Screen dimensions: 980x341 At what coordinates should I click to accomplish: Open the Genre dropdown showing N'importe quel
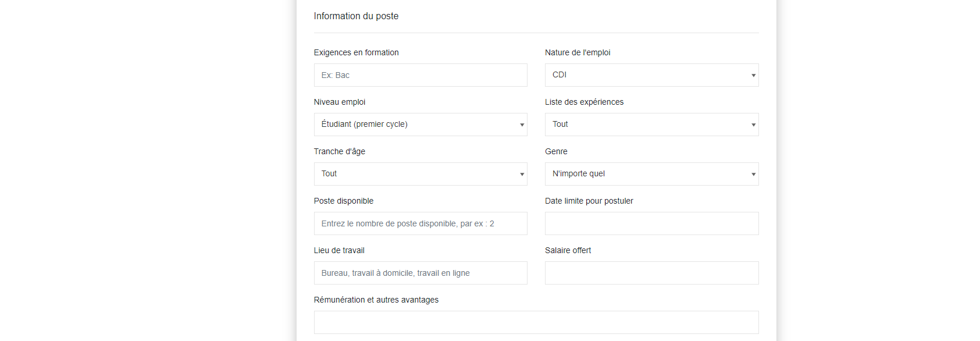[x=651, y=174]
